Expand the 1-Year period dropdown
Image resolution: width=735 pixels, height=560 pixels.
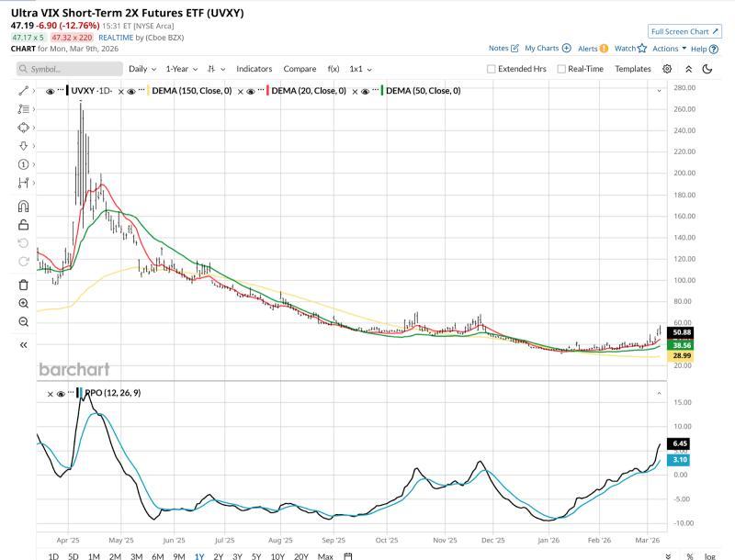click(x=183, y=69)
